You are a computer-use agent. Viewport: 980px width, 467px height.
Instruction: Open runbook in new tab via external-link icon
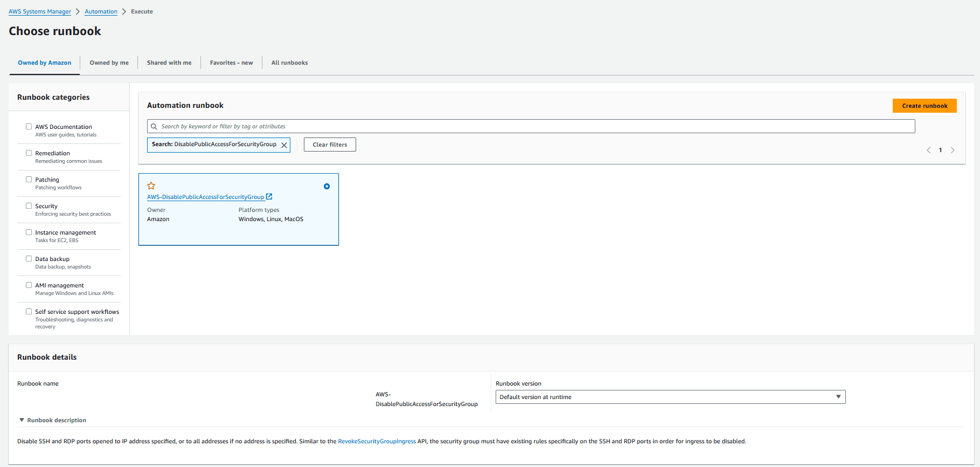tap(269, 197)
